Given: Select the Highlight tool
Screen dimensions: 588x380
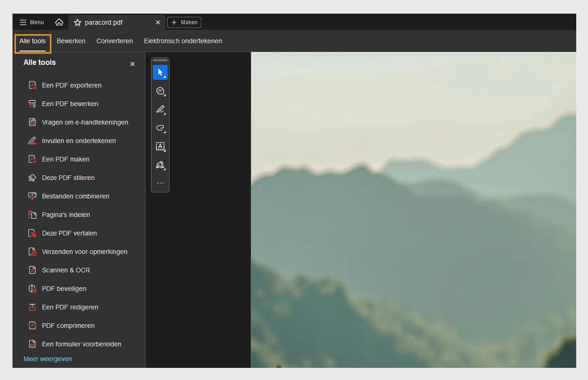Looking at the screenshot, I should click(x=160, y=110).
